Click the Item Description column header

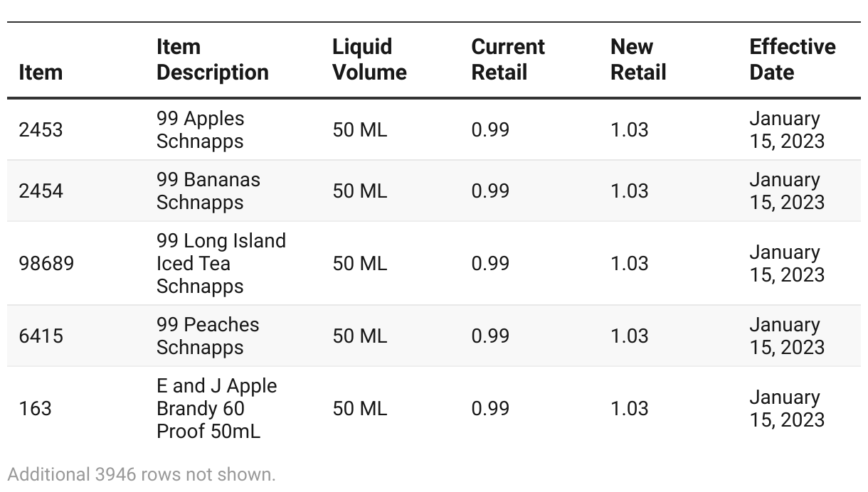coord(213,60)
